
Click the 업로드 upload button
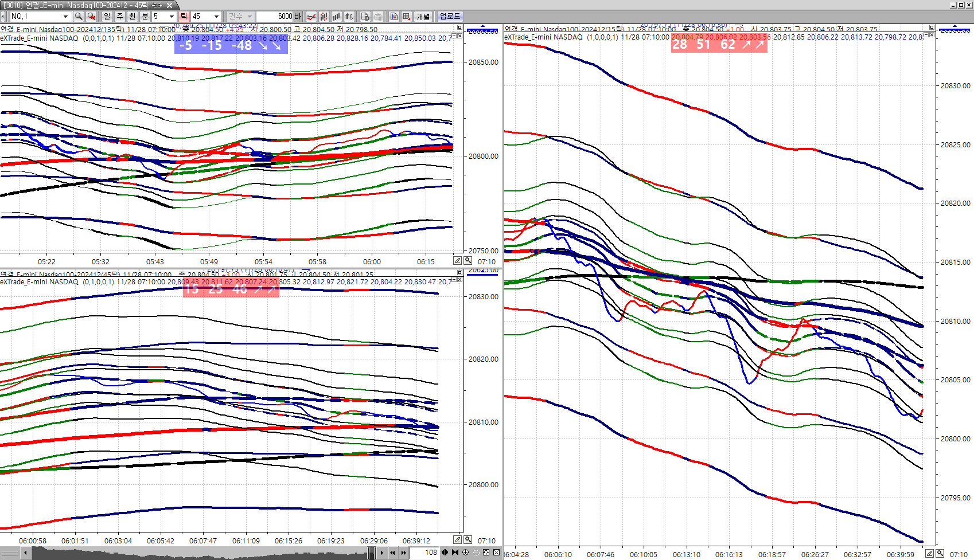point(450,17)
